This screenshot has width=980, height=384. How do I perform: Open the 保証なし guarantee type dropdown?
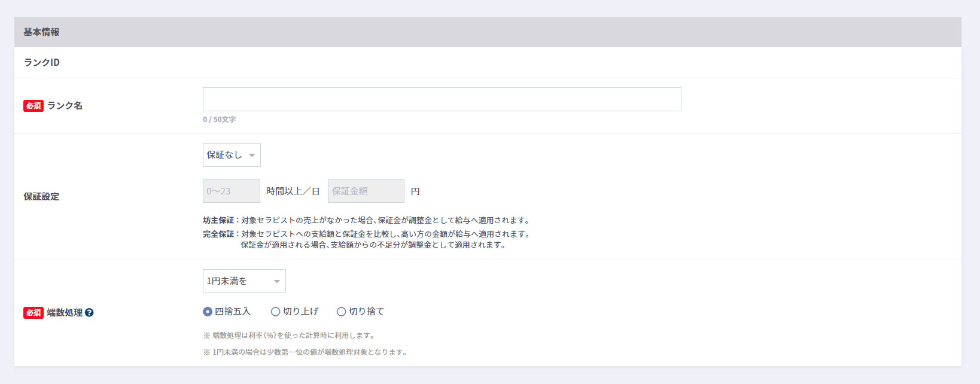232,155
